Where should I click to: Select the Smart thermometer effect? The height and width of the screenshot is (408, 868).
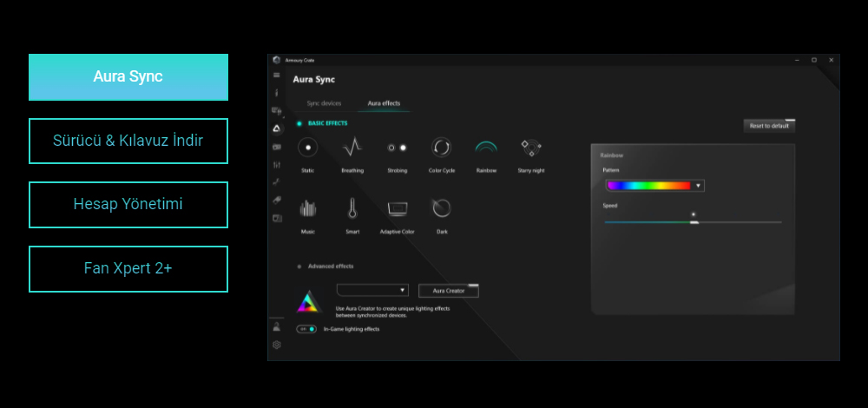click(x=352, y=208)
